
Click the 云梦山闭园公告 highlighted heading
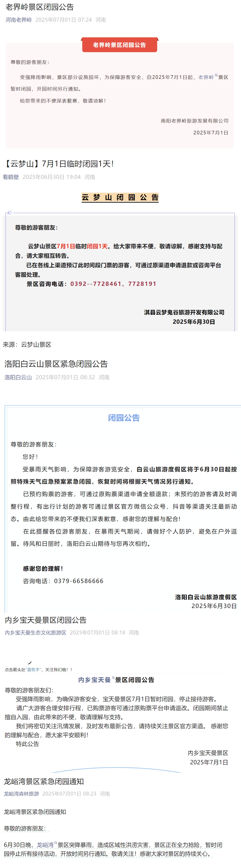tap(120, 197)
